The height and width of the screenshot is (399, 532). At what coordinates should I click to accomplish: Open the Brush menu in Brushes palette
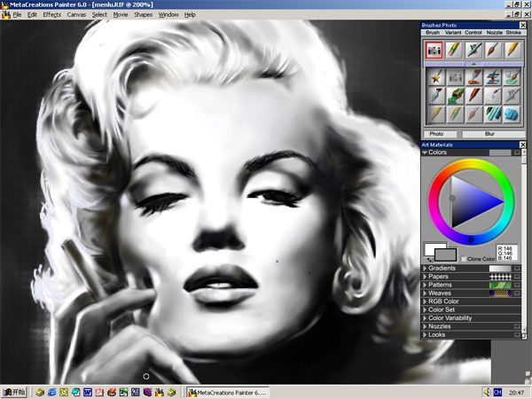tap(433, 33)
